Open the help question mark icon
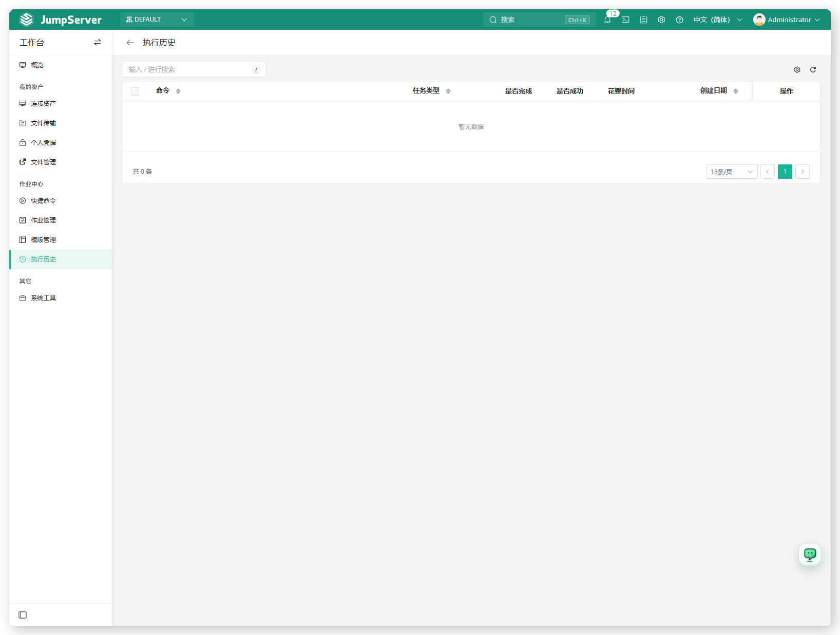Image resolution: width=840 pixels, height=635 pixels. (x=679, y=20)
